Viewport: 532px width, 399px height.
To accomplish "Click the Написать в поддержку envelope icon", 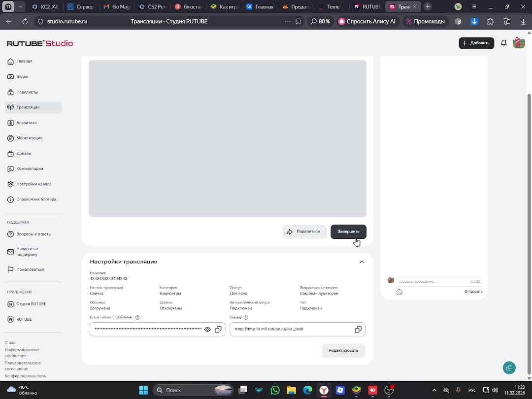I will (x=10, y=252).
